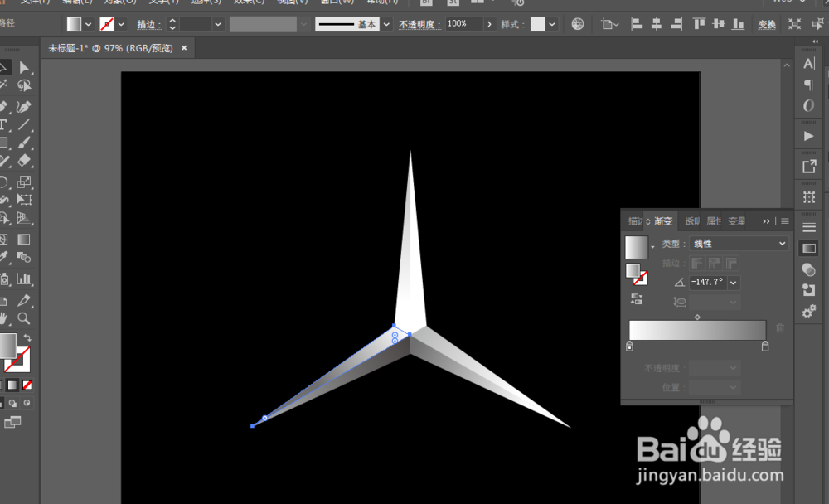Image resolution: width=829 pixels, height=504 pixels.
Task: Select the Slice tool
Action: [x=24, y=300]
